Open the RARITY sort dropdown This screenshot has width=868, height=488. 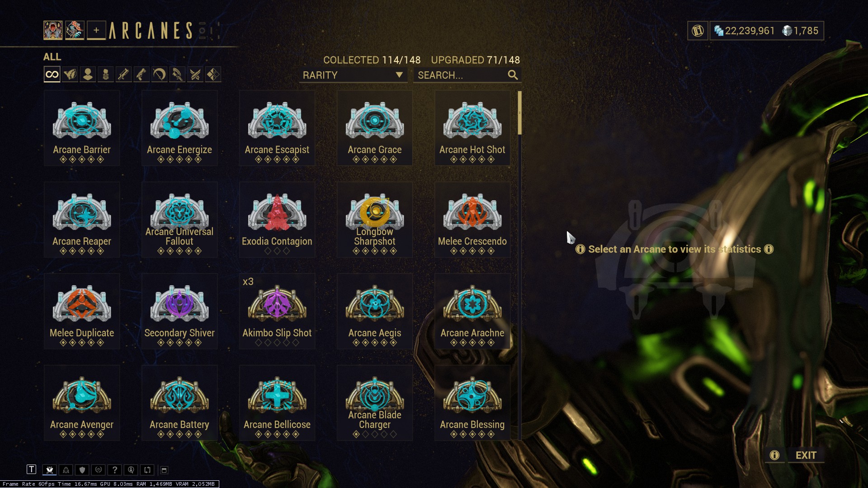pyautogui.click(x=353, y=75)
